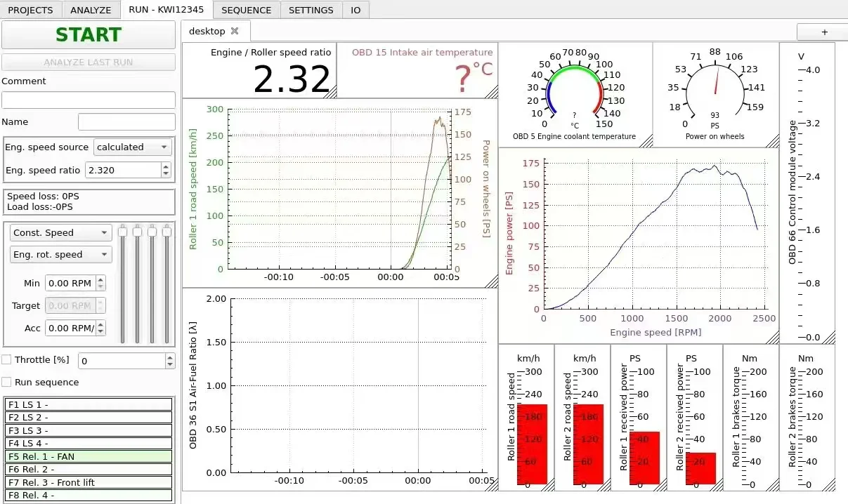Toggle output F4 LS 4

[x=89, y=444]
